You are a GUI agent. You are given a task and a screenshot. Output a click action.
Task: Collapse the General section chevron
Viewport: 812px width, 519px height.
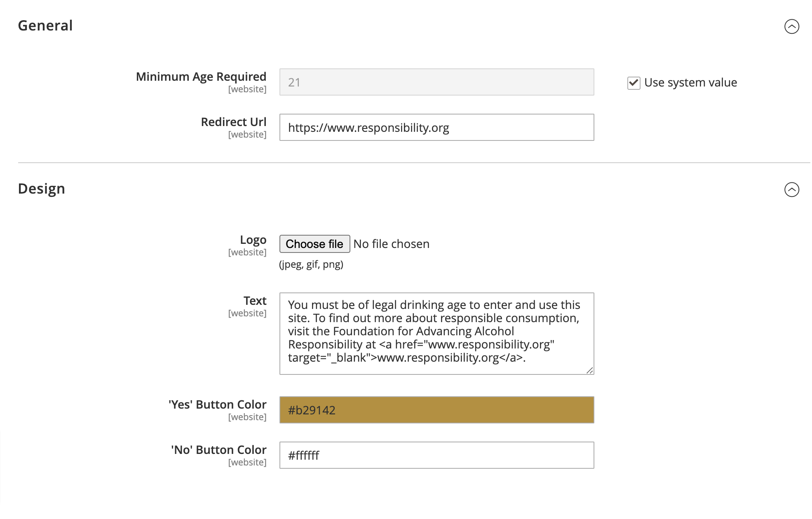tap(791, 26)
